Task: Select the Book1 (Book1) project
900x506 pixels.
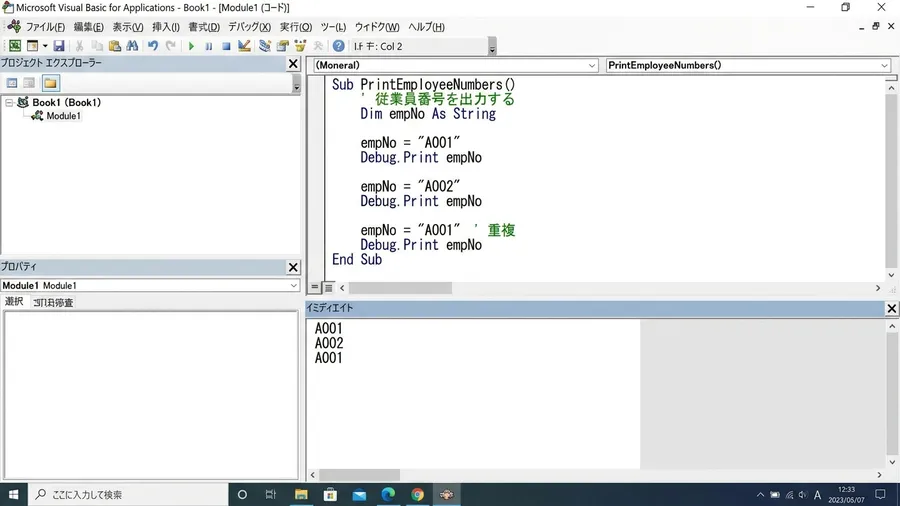Action: point(66,102)
